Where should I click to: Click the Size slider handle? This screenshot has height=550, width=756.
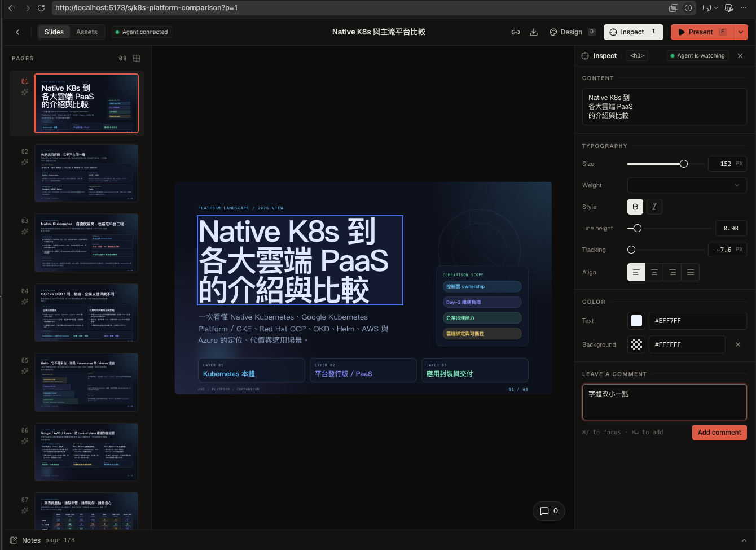[684, 164]
